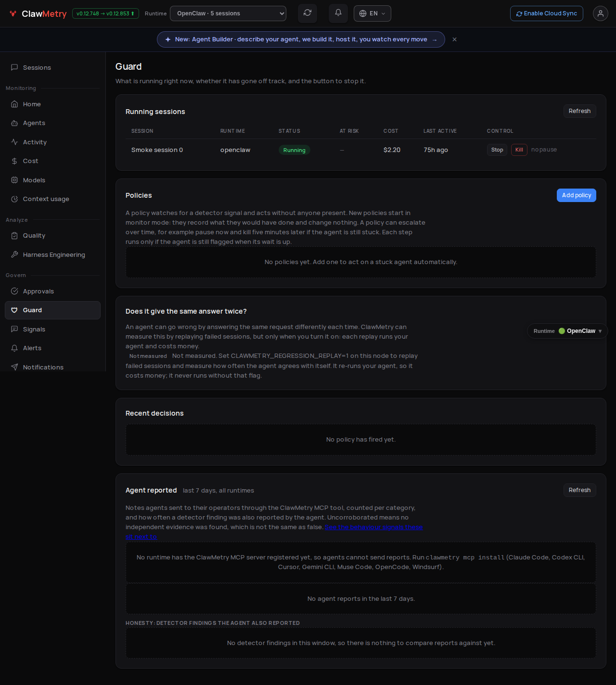Screen dimensions: 616x685
Task: Dismiss the Agent Builder announcement banner
Action: (x=454, y=39)
